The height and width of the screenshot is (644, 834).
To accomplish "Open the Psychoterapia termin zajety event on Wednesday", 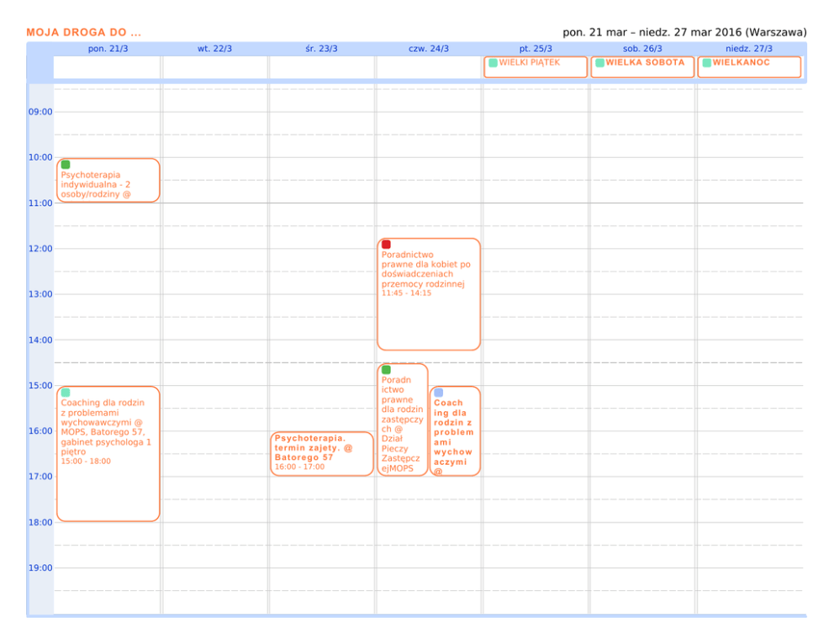I will [321, 453].
